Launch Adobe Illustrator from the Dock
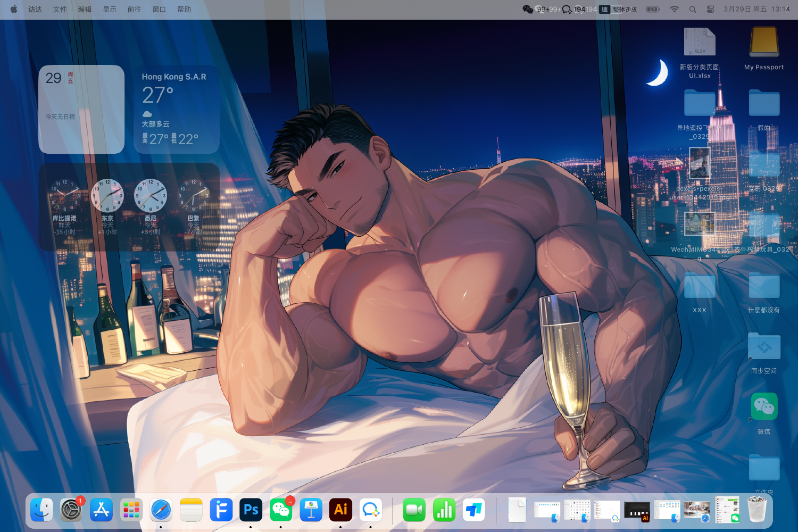Image resolution: width=798 pixels, height=532 pixels. 340,510
